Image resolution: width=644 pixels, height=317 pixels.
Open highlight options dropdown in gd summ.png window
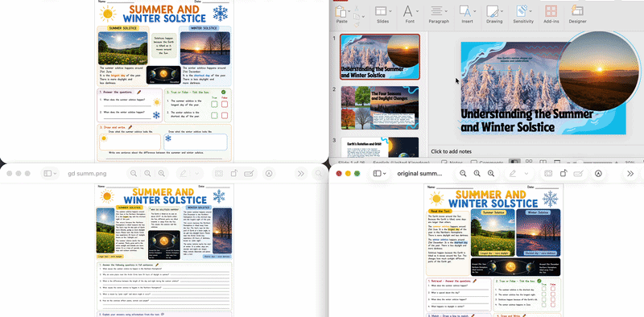(196, 174)
